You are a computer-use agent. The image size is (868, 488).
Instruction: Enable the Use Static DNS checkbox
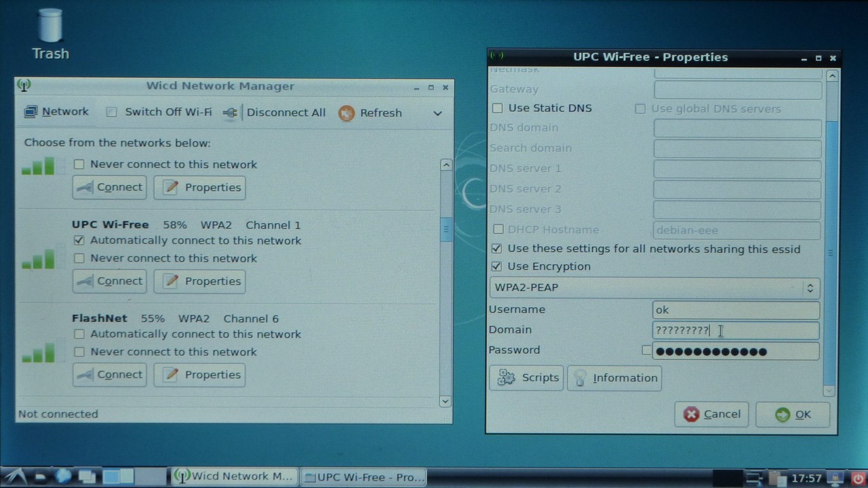click(498, 108)
